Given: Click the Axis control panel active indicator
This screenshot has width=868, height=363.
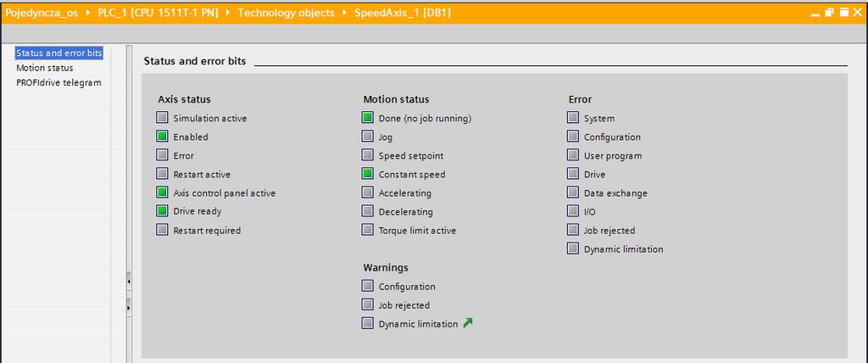Looking at the screenshot, I should pos(162,193).
